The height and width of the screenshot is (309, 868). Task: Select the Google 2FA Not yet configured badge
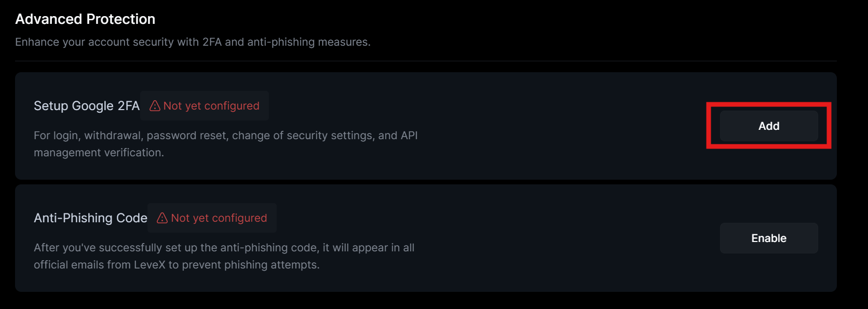coord(205,106)
